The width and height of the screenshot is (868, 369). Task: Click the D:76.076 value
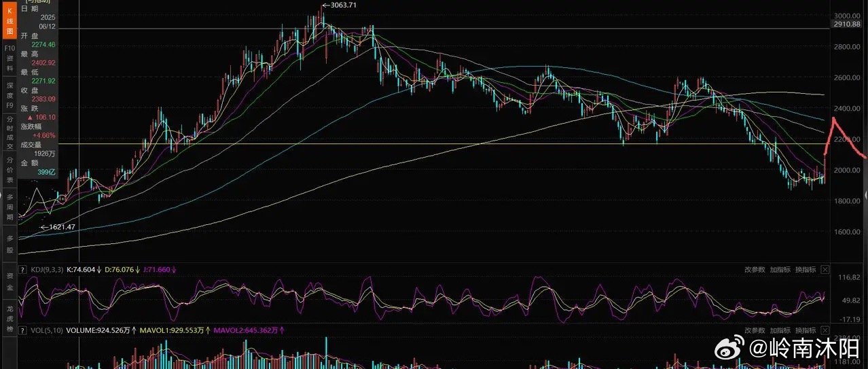pos(120,270)
